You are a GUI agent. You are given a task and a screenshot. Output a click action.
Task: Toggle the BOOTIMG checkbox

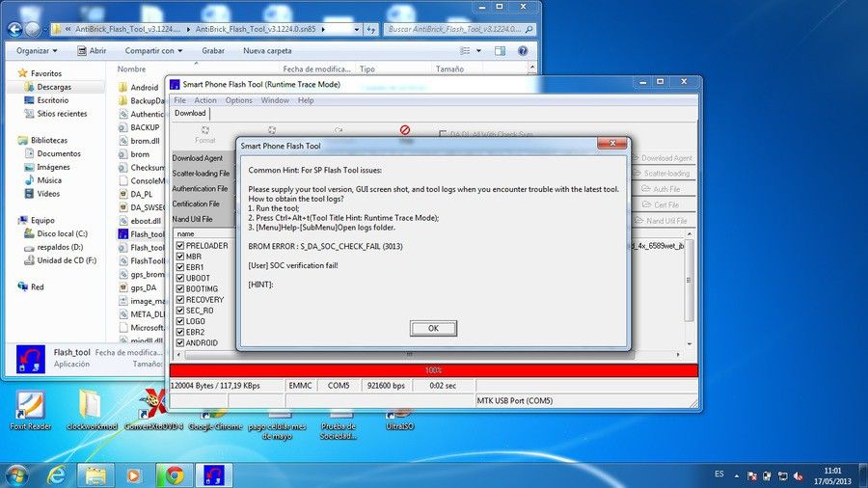180,288
